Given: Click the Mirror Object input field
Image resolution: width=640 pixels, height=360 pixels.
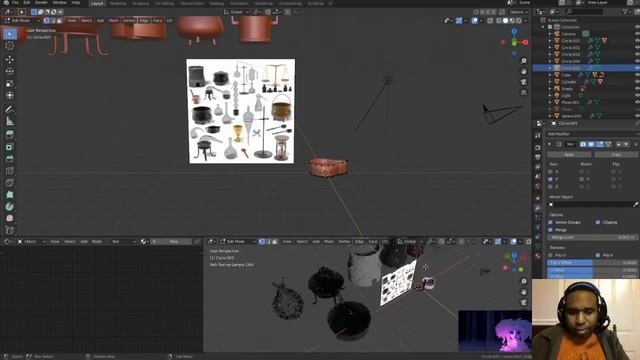Looking at the screenshot, I should [589, 204].
